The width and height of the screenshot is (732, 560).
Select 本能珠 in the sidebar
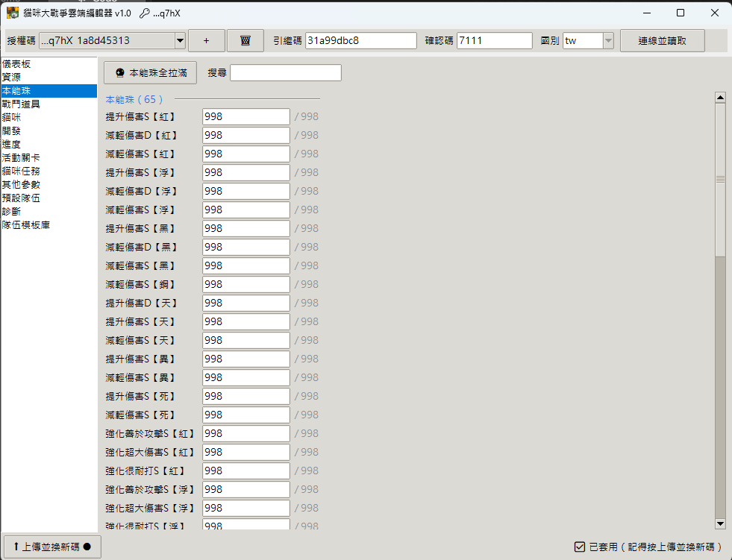[49, 90]
